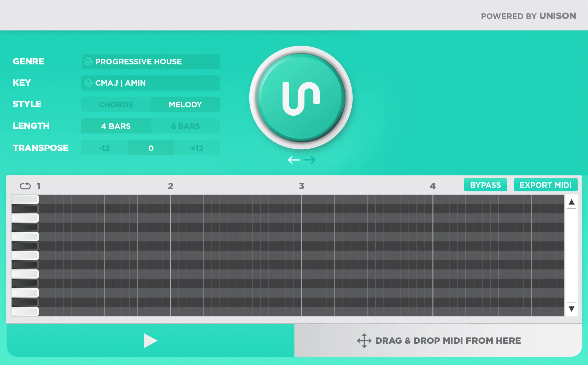The width and height of the screenshot is (588, 365).
Task: Click the left arrow for previous pattern
Action: coord(294,160)
